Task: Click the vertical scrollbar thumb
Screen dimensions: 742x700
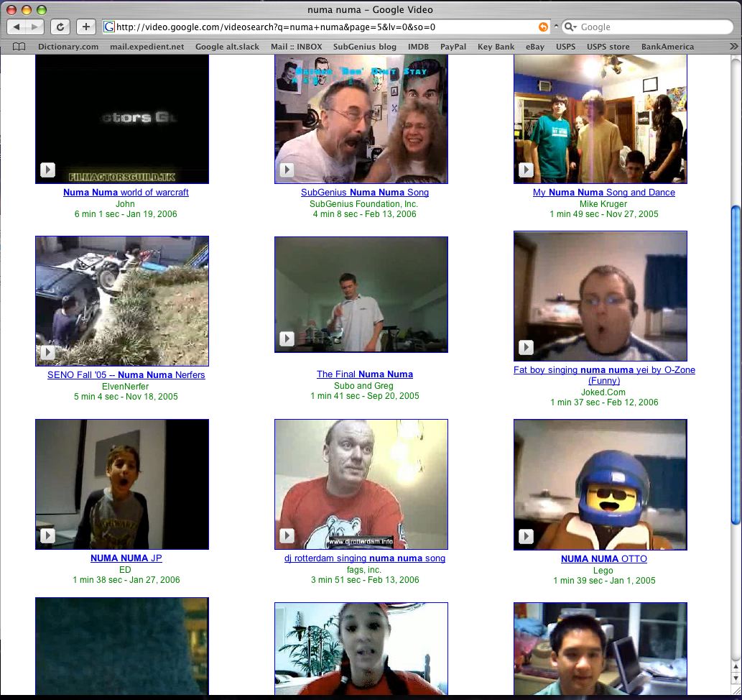Action: (736, 364)
